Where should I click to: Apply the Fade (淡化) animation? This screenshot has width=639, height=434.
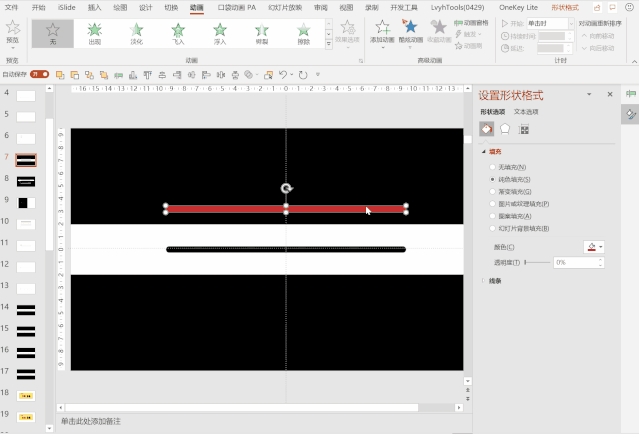click(x=137, y=33)
